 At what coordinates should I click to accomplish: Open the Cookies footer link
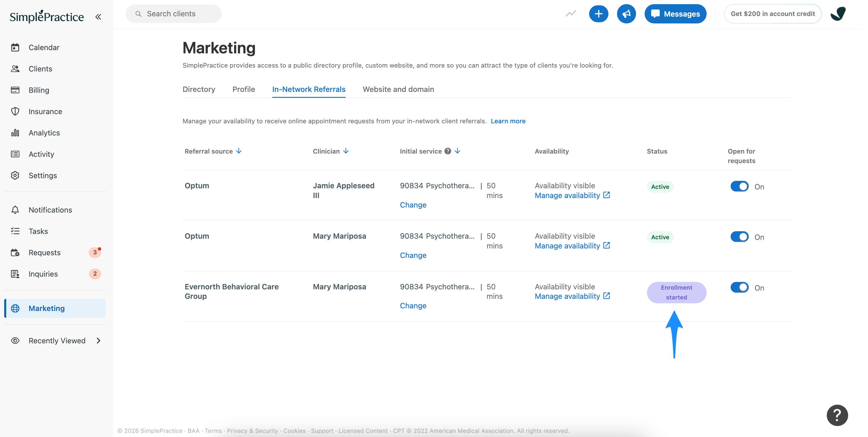point(294,430)
